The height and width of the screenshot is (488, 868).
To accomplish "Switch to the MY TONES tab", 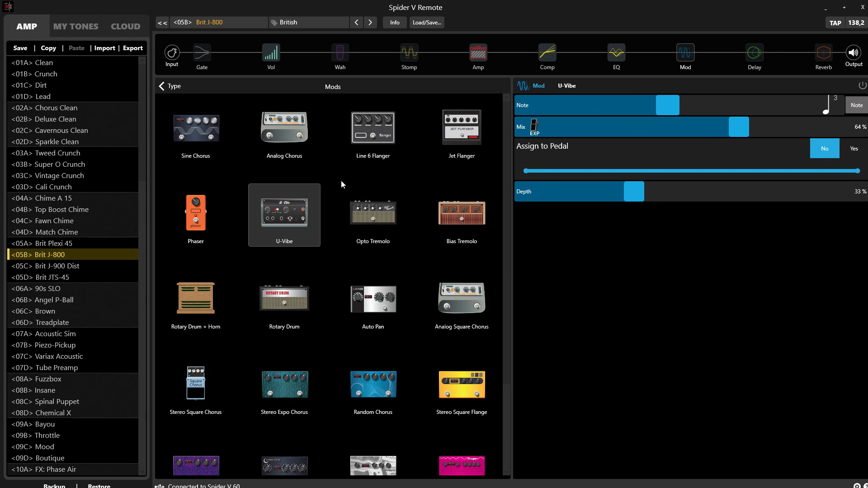I will pos(75,26).
